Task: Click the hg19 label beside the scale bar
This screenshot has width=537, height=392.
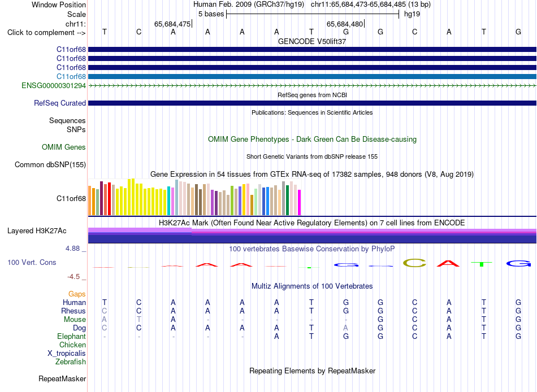Action: click(412, 14)
